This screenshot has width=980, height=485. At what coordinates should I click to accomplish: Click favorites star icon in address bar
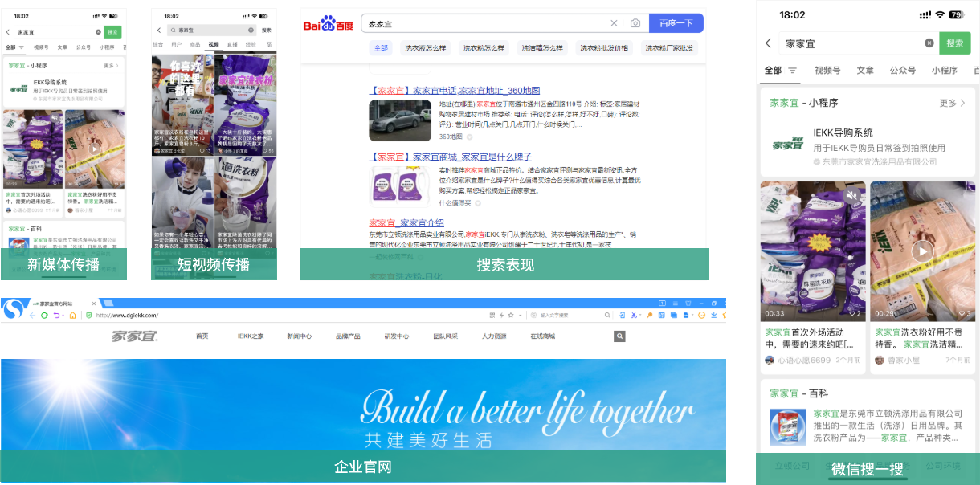point(511,316)
